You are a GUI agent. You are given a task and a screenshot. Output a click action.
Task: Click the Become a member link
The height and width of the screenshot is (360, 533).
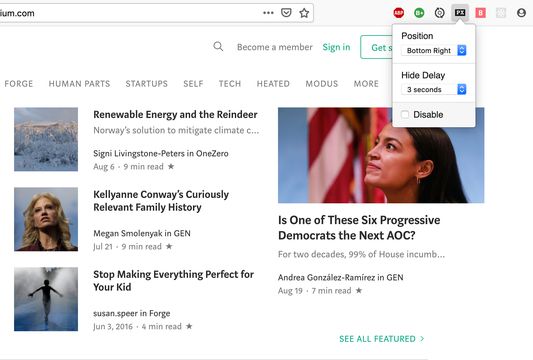[275, 47]
